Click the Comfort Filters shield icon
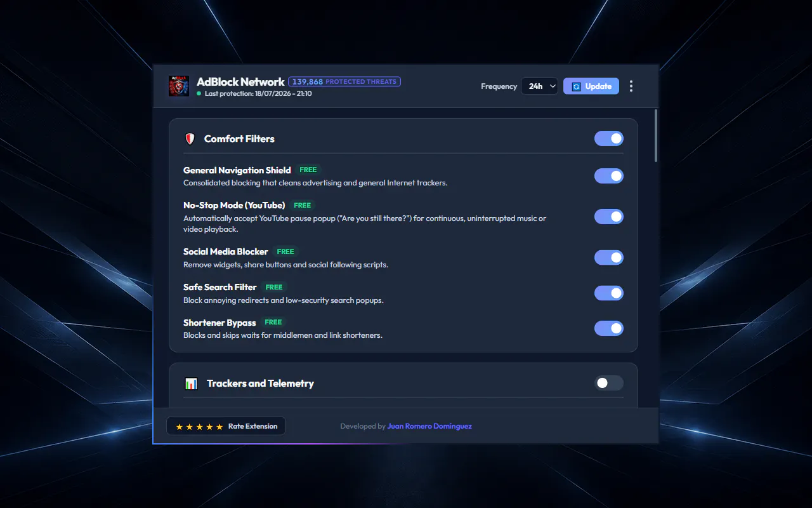812x508 pixels. pos(190,138)
